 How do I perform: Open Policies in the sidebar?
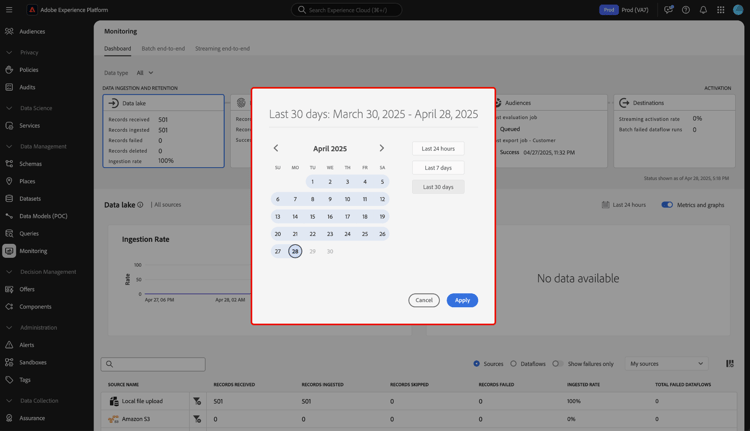[x=29, y=70]
